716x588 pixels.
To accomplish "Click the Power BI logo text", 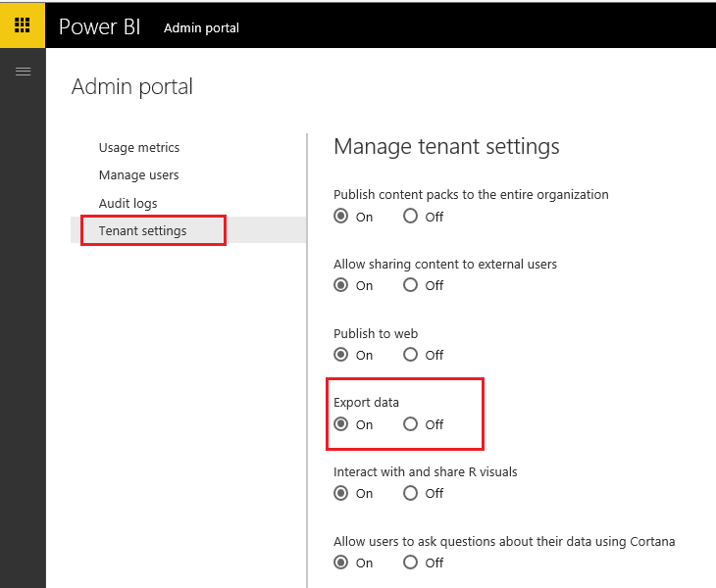I will click(x=99, y=26).
